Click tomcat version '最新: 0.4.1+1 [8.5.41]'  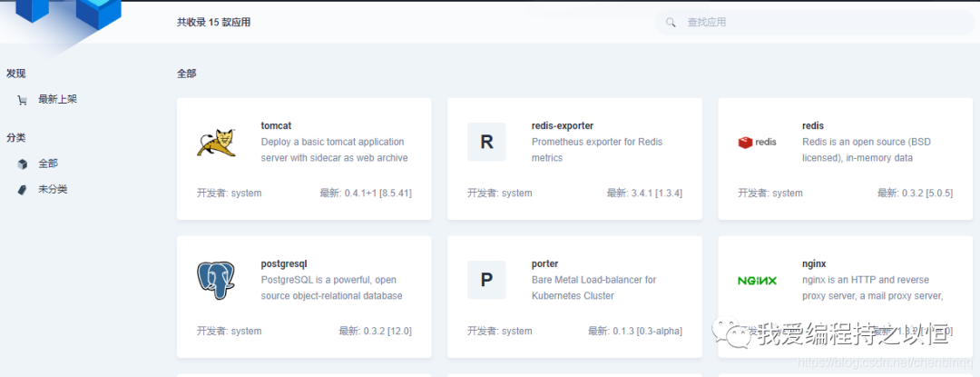pos(366,193)
